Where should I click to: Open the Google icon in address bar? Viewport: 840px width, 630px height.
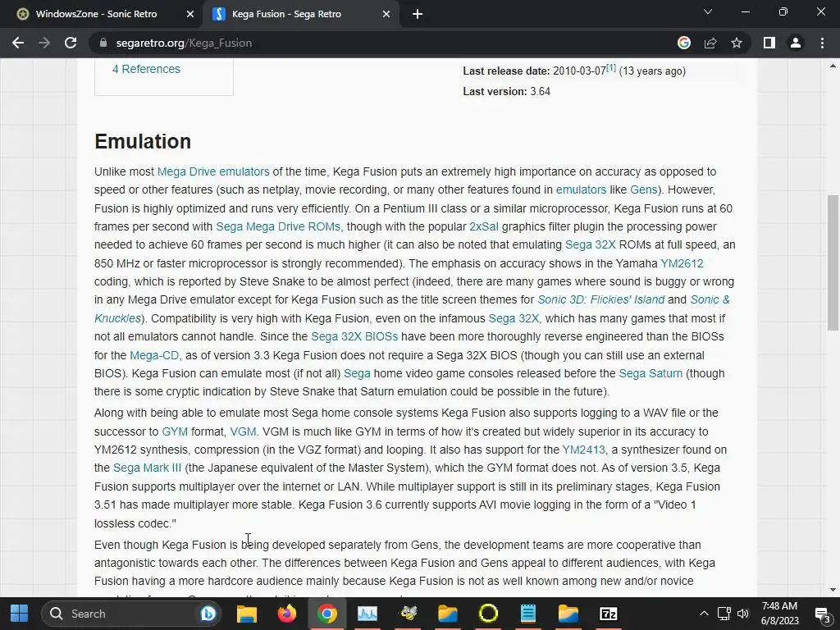coord(684,43)
